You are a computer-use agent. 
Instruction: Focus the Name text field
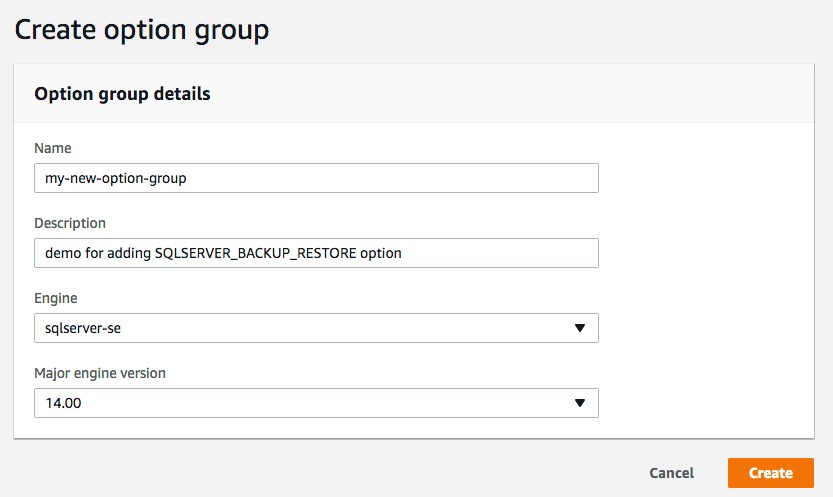tap(316, 178)
